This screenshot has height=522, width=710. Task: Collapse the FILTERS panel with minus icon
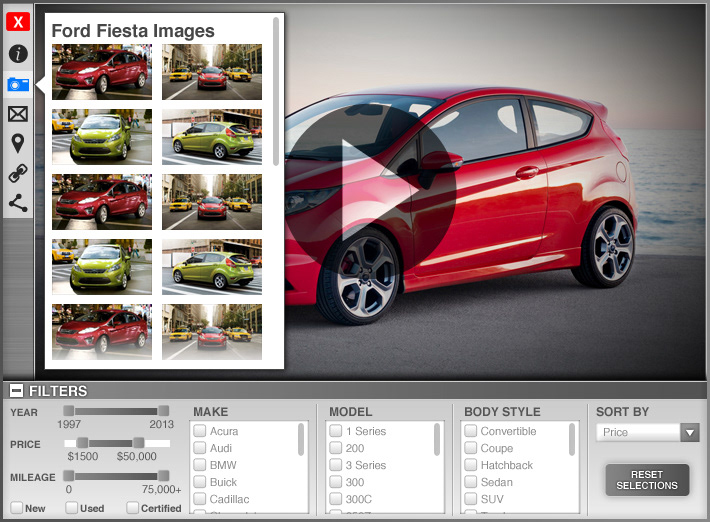16,390
